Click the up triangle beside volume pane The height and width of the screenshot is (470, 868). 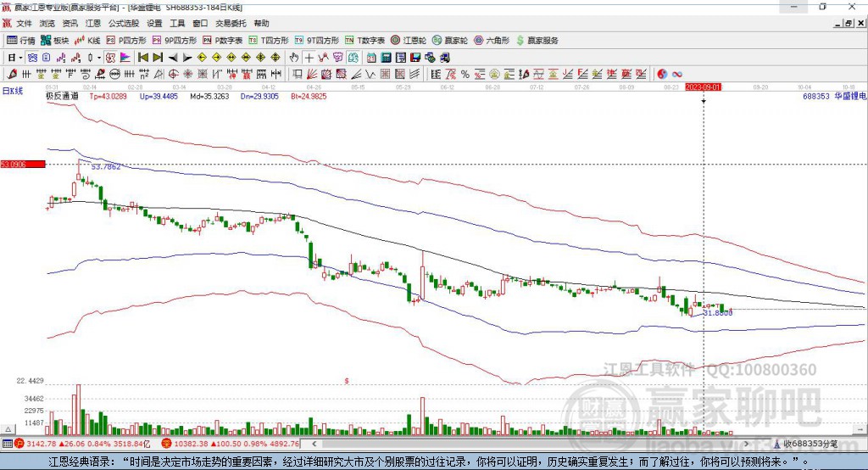tap(8, 429)
